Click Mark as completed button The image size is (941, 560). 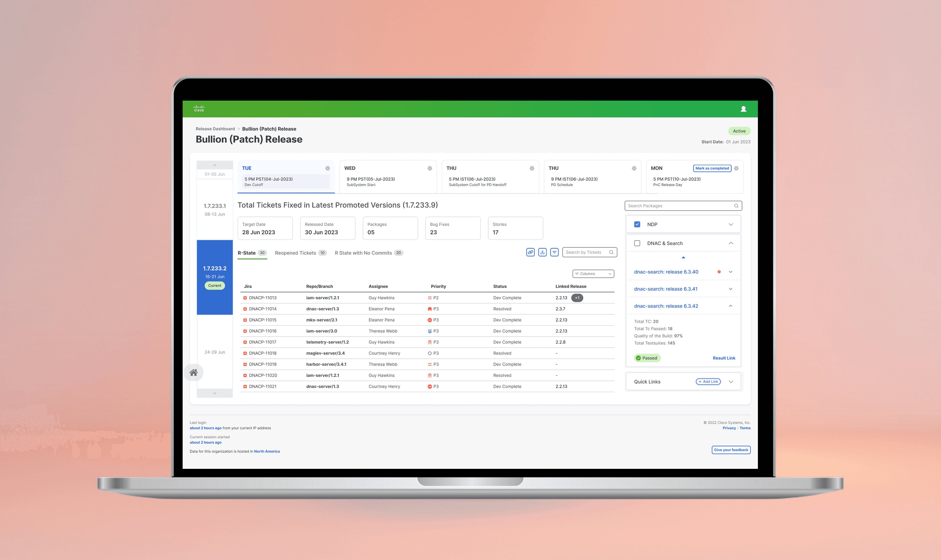pyautogui.click(x=712, y=168)
